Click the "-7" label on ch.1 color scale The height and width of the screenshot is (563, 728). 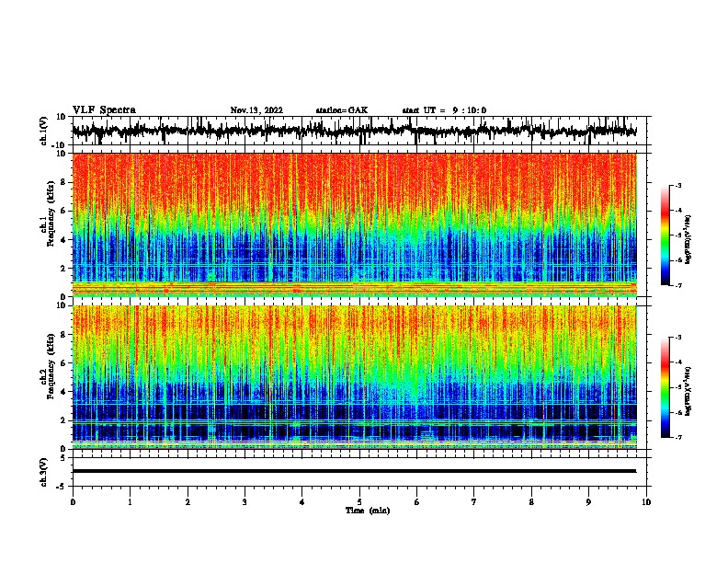pyautogui.click(x=678, y=285)
